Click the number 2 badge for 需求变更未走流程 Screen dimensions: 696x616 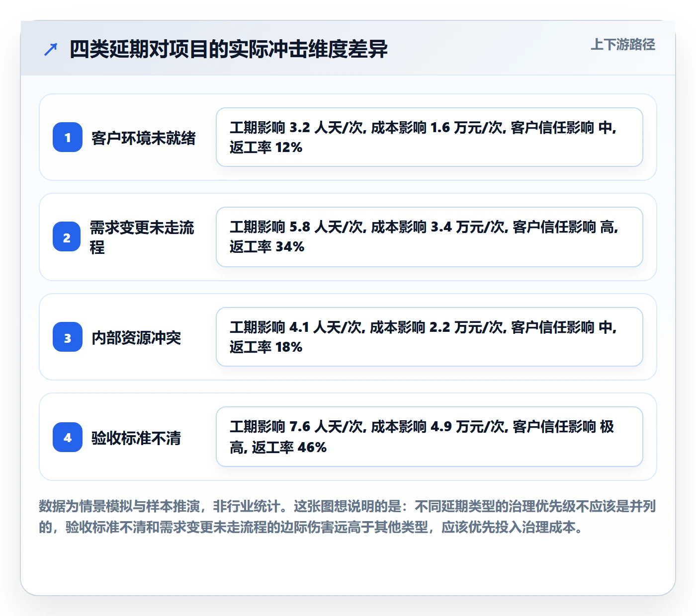[x=67, y=237]
